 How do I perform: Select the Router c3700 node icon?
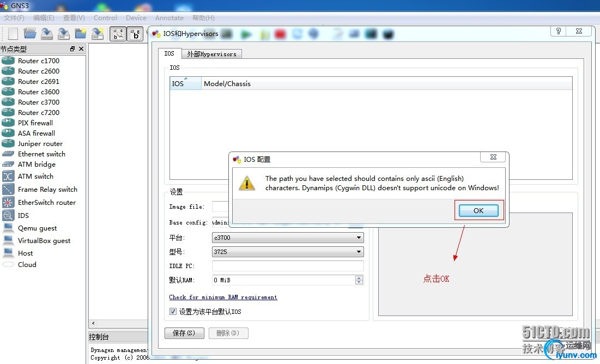click(8, 102)
